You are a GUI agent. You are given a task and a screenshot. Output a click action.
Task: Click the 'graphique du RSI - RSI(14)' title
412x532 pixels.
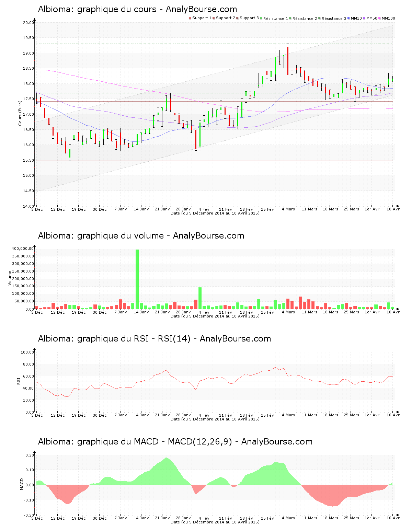click(x=134, y=339)
